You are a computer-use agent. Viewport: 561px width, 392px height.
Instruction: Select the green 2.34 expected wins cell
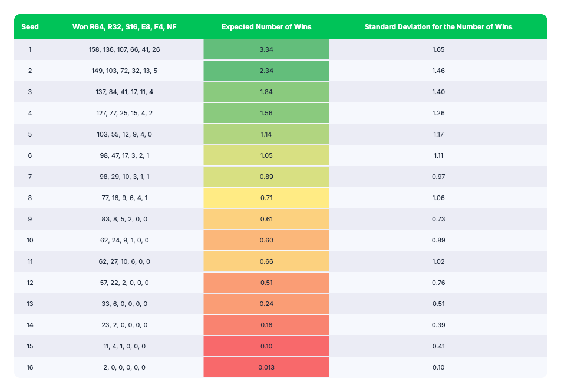pyautogui.click(x=266, y=71)
